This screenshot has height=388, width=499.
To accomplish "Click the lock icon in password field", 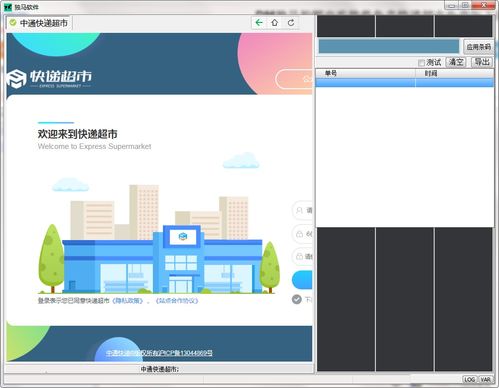I will [299, 234].
